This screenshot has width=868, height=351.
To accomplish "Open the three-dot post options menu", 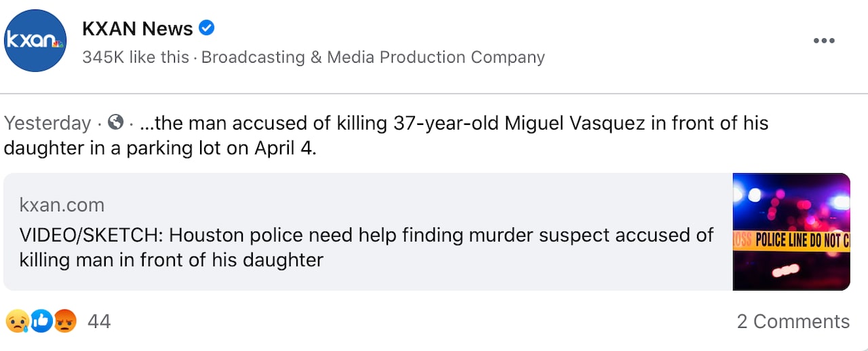I will point(823,41).
